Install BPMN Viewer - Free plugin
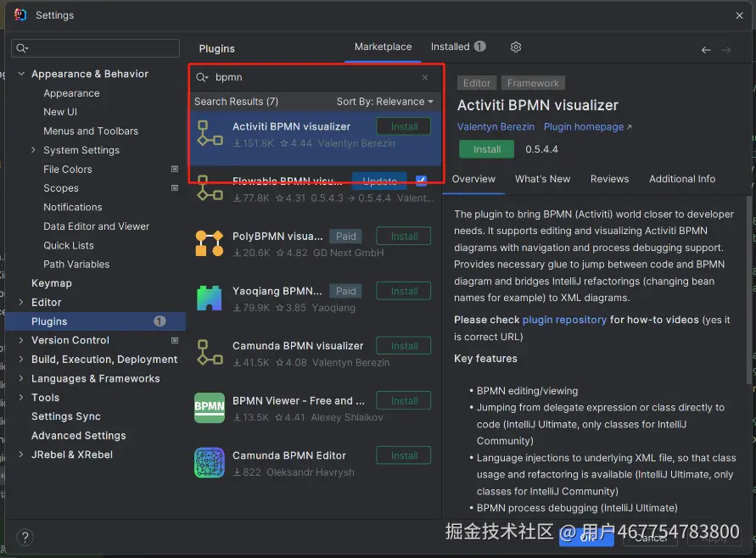The image size is (756, 558). [404, 401]
